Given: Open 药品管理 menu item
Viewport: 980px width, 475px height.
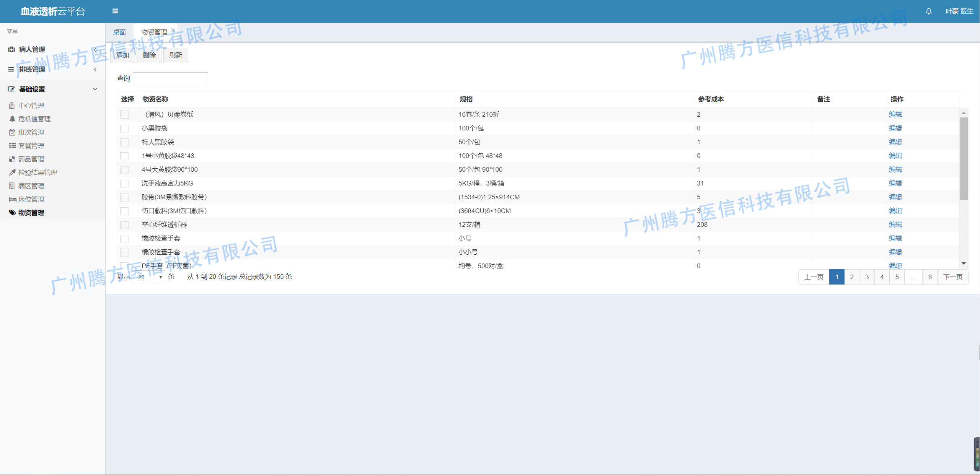Looking at the screenshot, I should 31,159.
